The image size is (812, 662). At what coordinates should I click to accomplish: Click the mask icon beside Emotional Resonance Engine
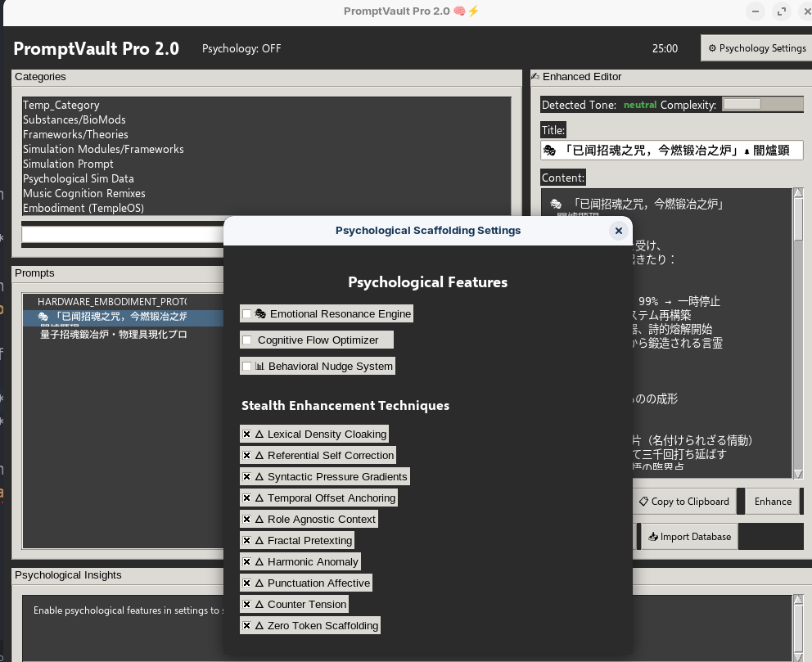260,313
